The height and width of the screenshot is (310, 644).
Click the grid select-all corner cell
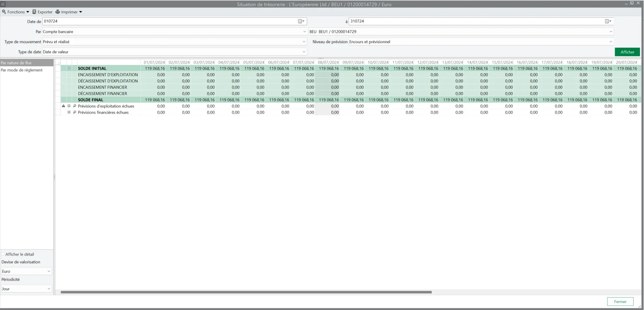click(58, 63)
